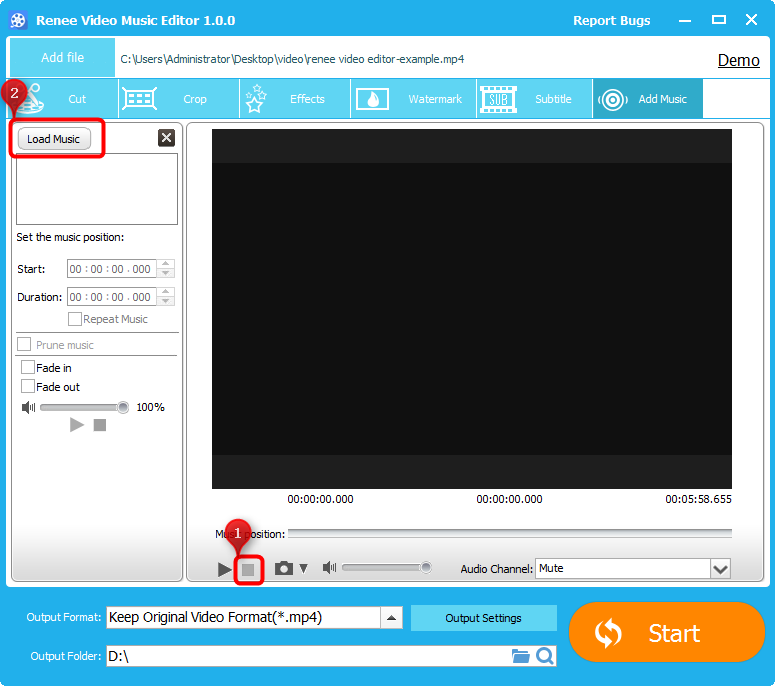The image size is (775, 686).
Task: Open the output folder search magnifier icon
Action: coord(545,656)
